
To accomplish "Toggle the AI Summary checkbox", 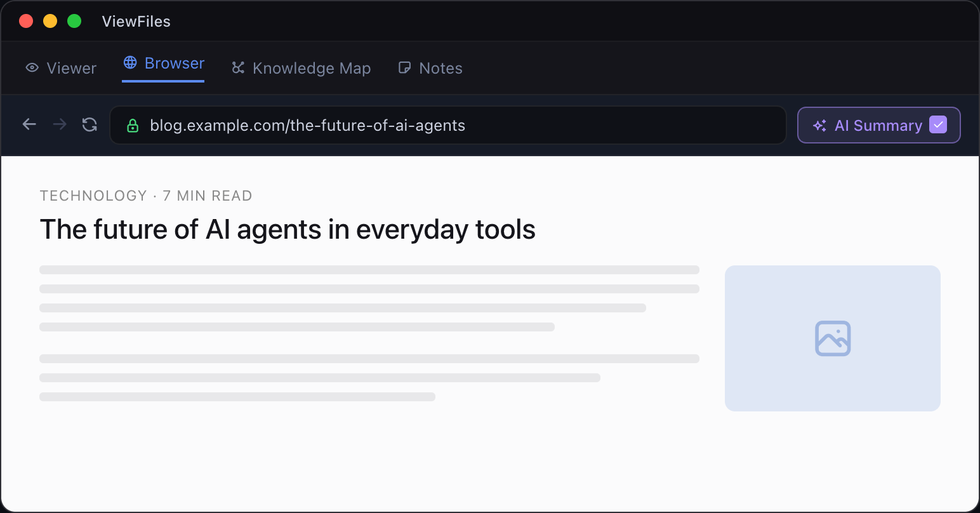I will pyautogui.click(x=938, y=124).
